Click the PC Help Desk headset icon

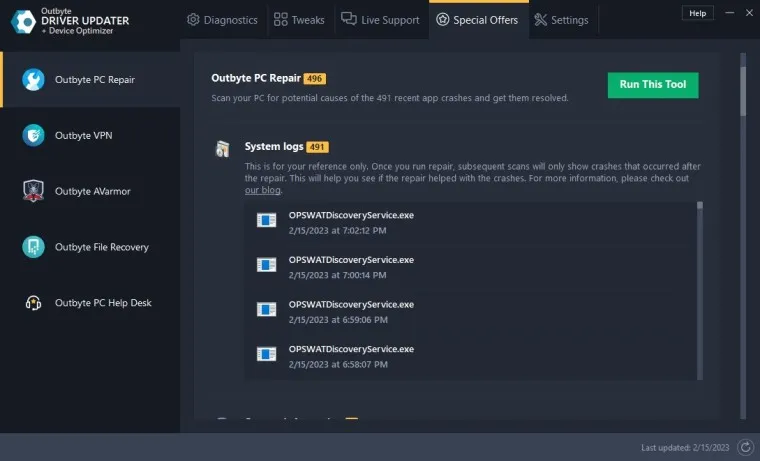click(x=33, y=303)
